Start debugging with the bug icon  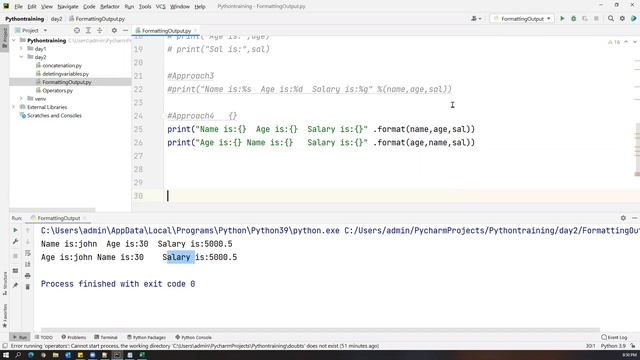pos(573,18)
